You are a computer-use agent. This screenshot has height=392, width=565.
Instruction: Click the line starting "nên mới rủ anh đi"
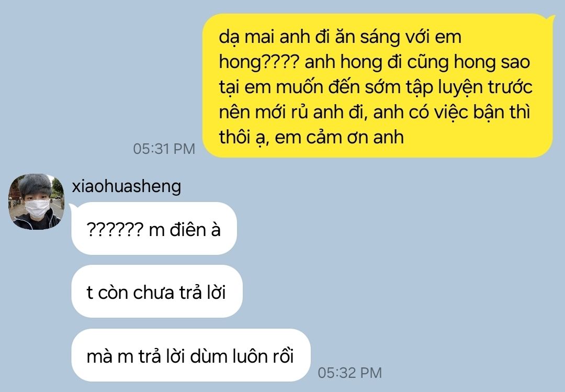pyautogui.click(x=375, y=112)
